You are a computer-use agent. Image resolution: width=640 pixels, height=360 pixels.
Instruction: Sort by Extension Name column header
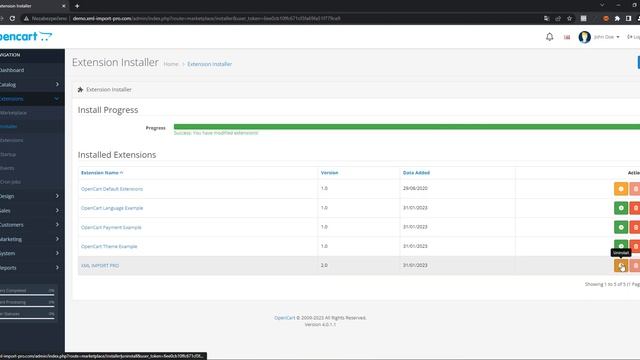tap(102, 173)
